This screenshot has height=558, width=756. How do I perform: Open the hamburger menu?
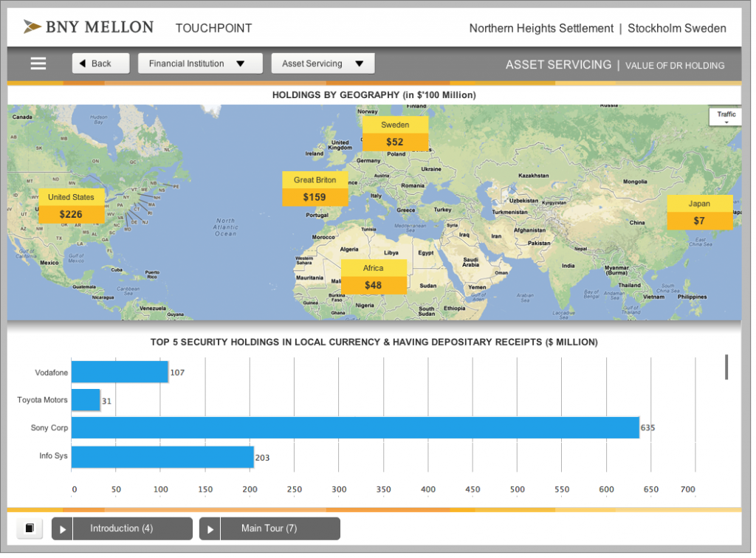38,63
